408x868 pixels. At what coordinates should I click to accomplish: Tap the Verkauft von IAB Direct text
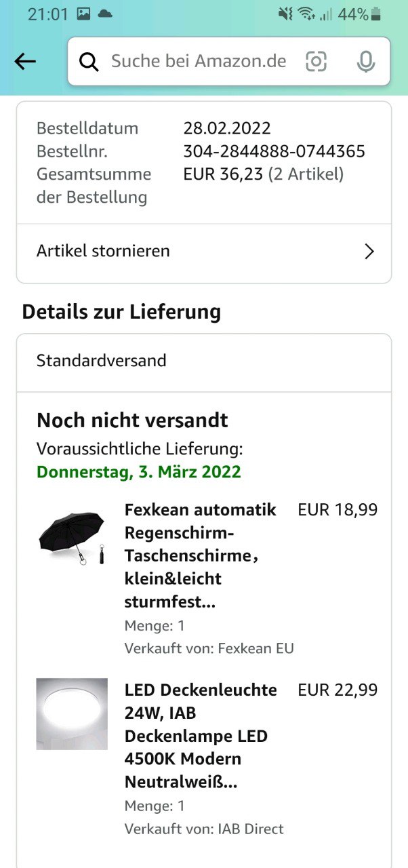(x=204, y=829)
